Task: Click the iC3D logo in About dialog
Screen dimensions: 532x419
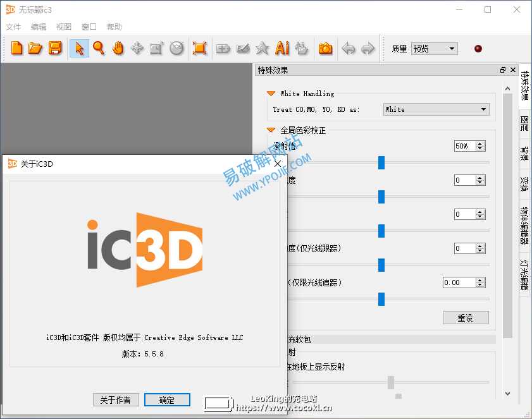Action: pyautogui.click(x=145, y=250)
